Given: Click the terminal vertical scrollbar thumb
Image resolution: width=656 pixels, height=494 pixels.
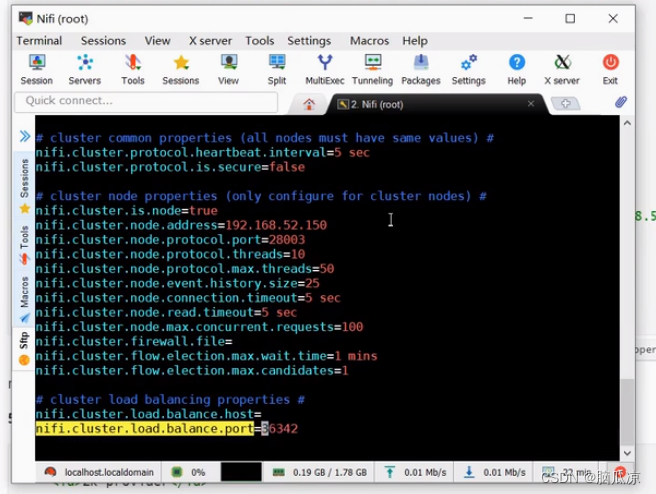Looking at the screenshot, I should 627,412.
